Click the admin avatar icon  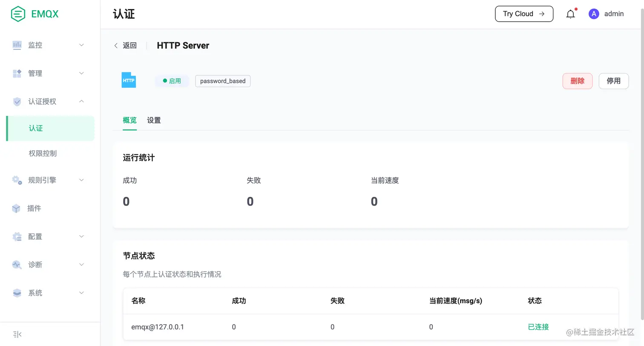coord(593,14)
